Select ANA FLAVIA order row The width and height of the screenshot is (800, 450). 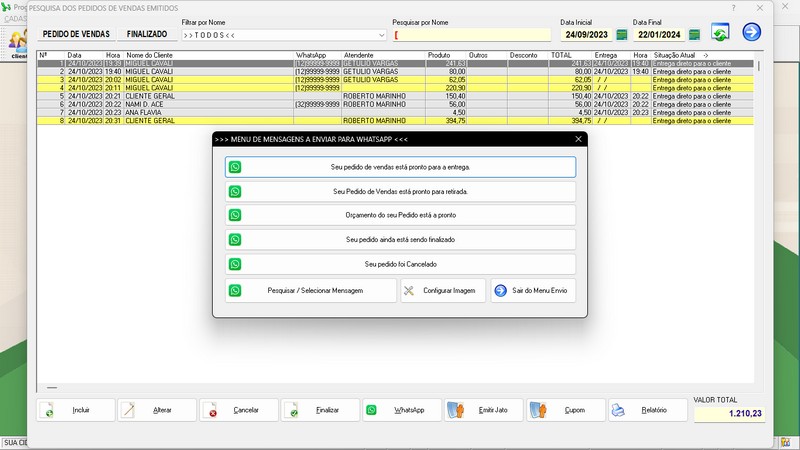[395, 112]
